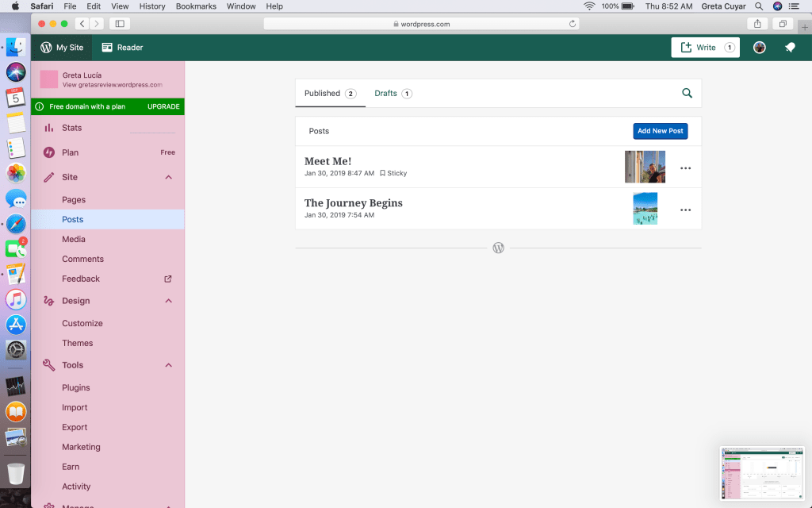
Task: Switch to the Drafts tab
Action: 393,94
